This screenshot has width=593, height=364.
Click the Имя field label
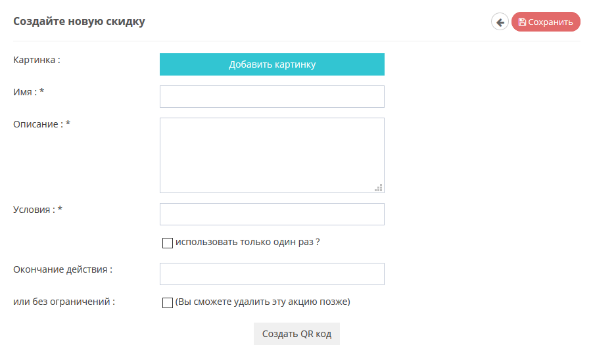tap(29, 92)
